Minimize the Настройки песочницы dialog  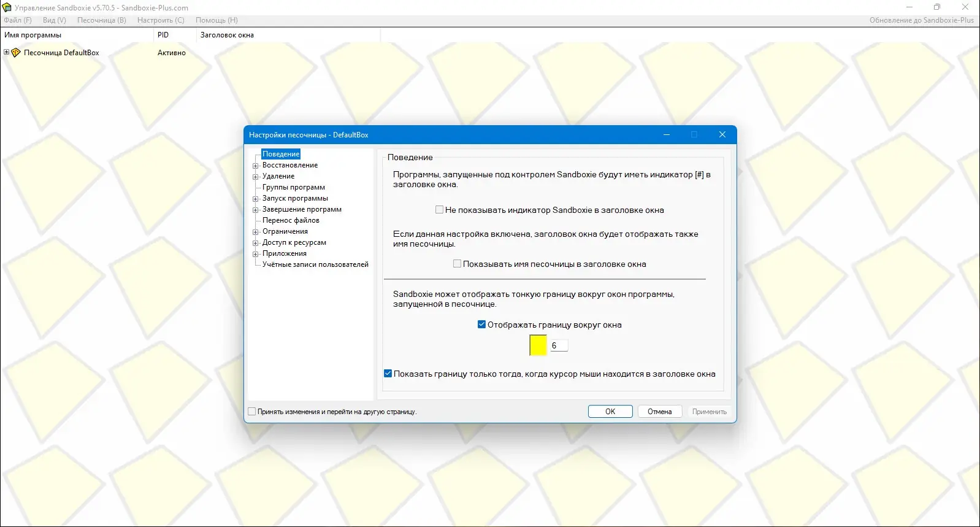pos(667,134)
